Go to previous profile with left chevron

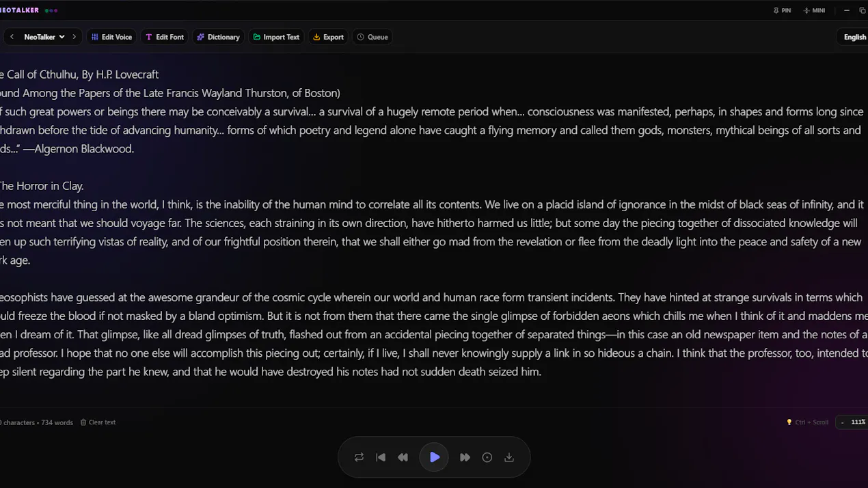[x=12, y=37]
